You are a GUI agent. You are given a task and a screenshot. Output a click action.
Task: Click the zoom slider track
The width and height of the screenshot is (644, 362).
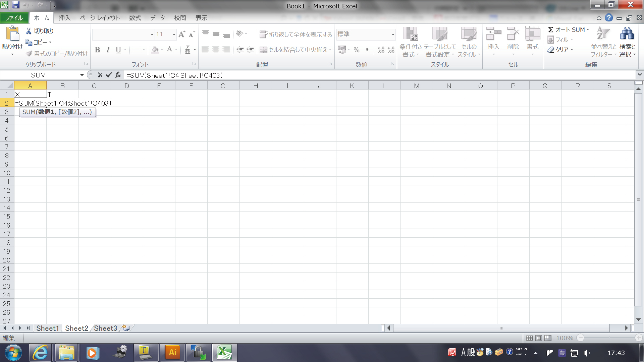point(609,338)
